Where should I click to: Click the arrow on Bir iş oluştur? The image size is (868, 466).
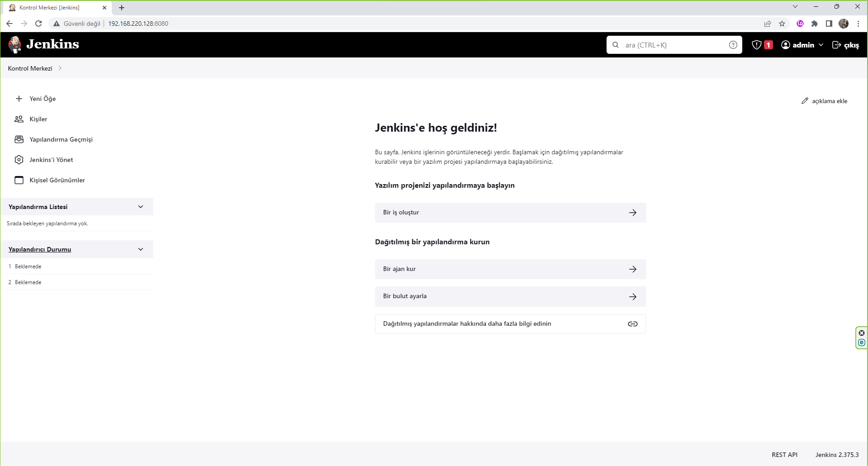pyautogui.click(x=633, y=213)
